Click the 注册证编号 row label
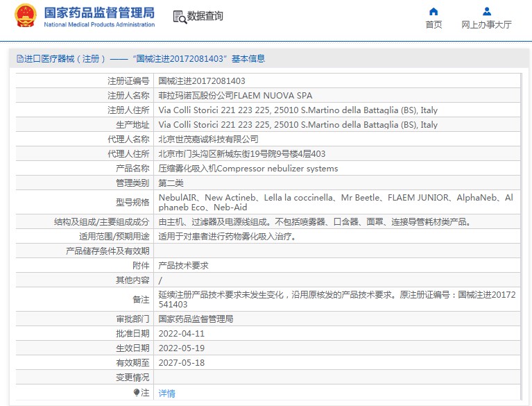 point(128,81)
